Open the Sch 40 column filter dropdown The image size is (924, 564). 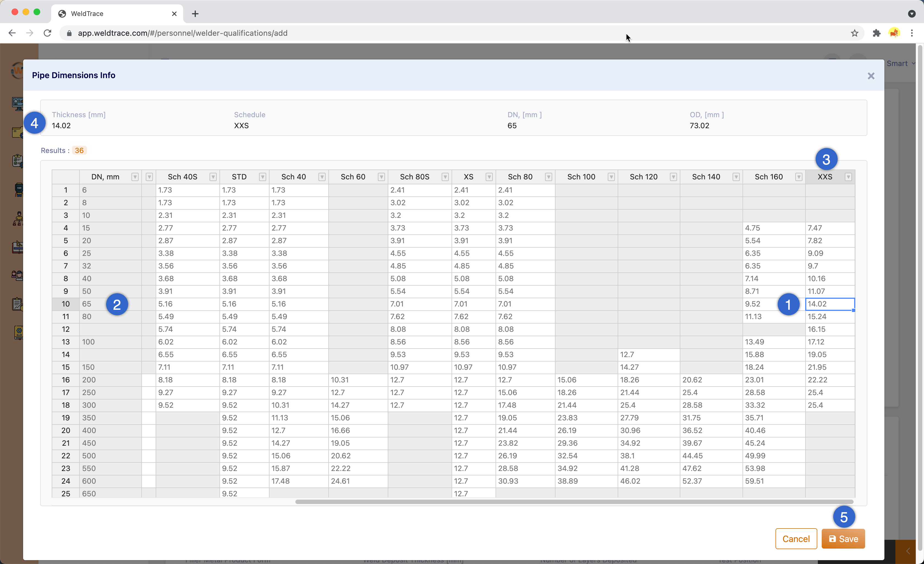322,177
